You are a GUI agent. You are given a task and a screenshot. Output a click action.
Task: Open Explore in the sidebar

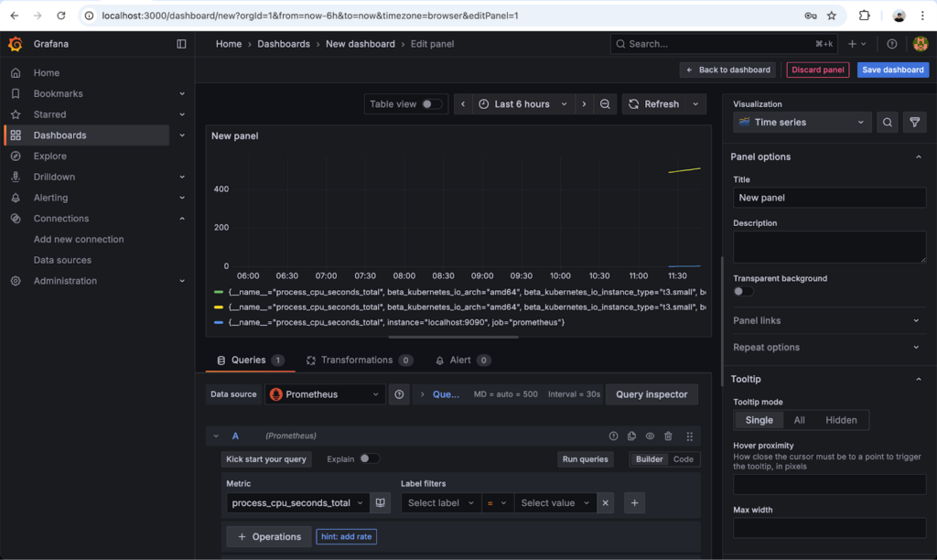[50, 156]
